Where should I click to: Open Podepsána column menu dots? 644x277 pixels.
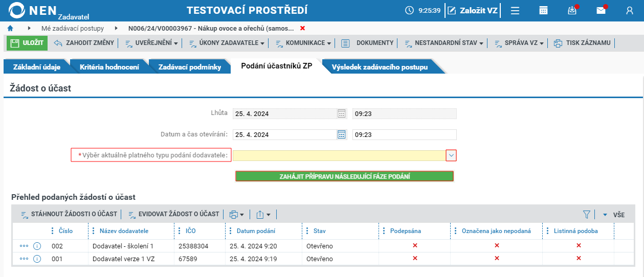click(384, 231)
